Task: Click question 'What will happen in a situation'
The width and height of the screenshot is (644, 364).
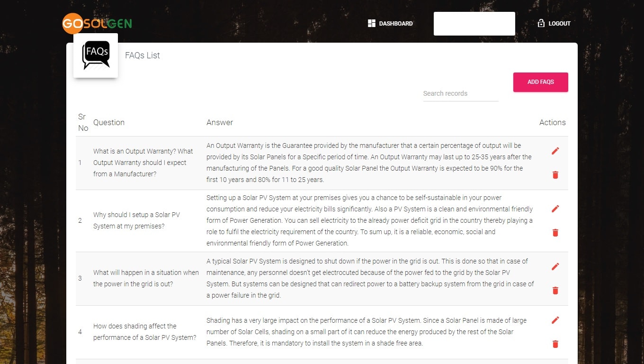Action: [146, 278]
